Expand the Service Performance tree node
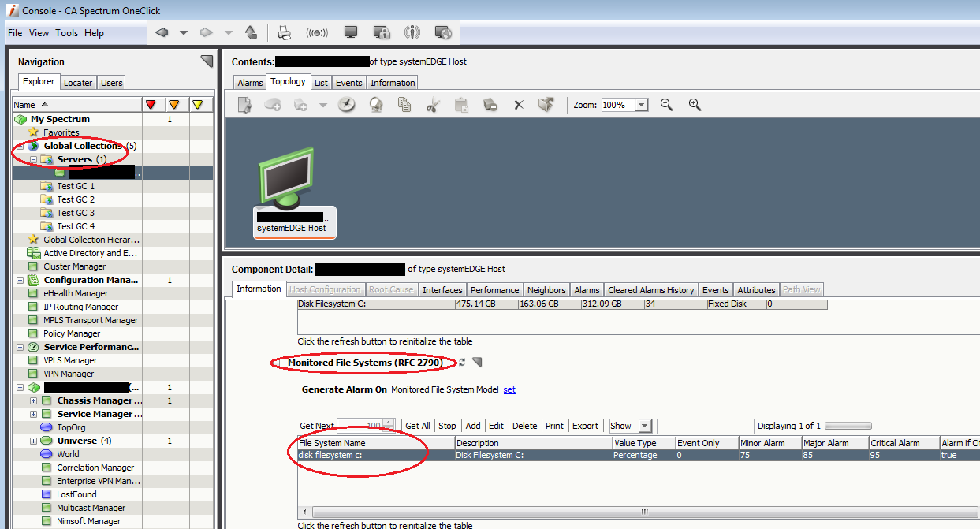The image size is (980, 529). tap(20, 347)
